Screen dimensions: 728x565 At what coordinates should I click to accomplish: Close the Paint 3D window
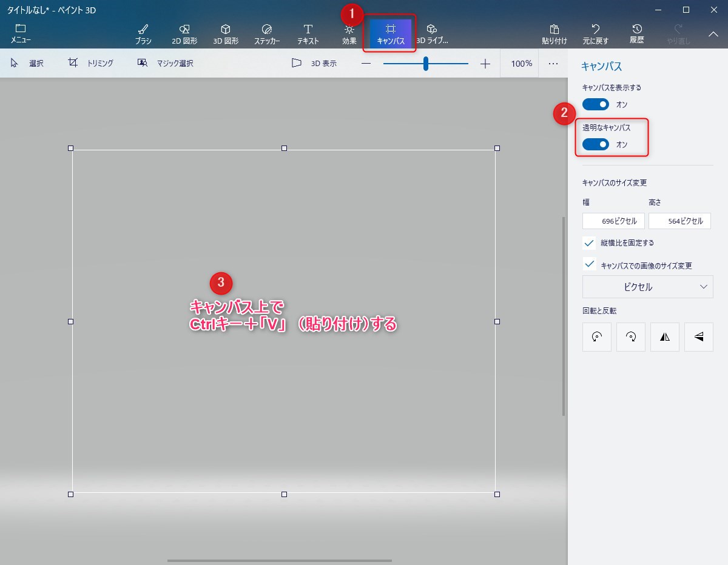[x=713, y=10]
